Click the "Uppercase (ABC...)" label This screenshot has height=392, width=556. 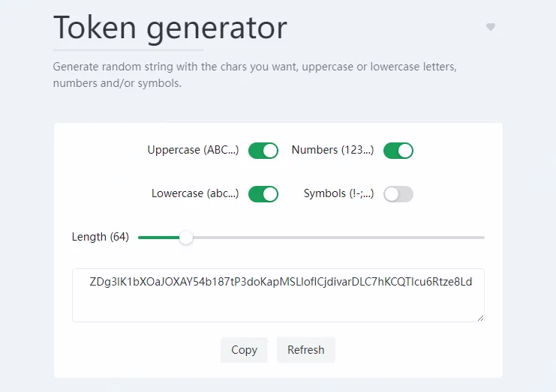[193, 150]
